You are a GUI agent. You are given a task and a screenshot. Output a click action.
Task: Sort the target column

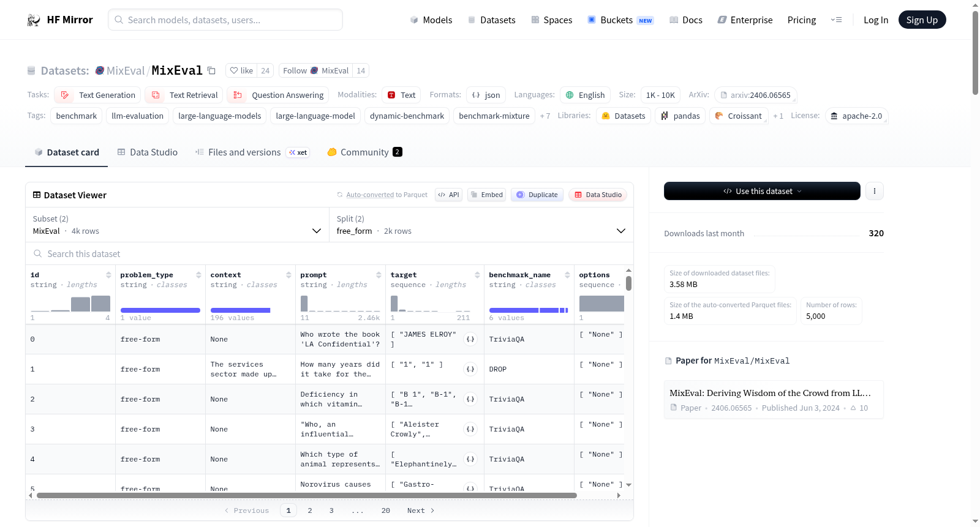pyautogui.click(x=477, y=275)
